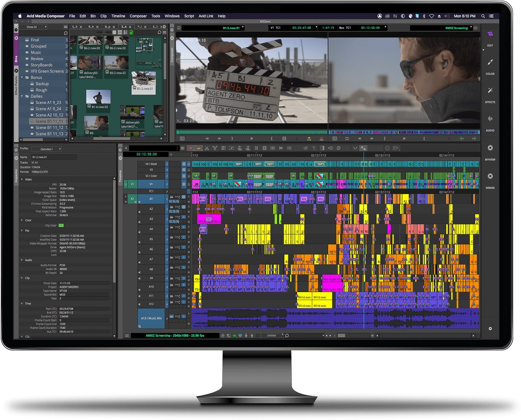The image size is (521, 420).
Task: Click the green Clip Color swatch
Action: (x=61, y=226)
